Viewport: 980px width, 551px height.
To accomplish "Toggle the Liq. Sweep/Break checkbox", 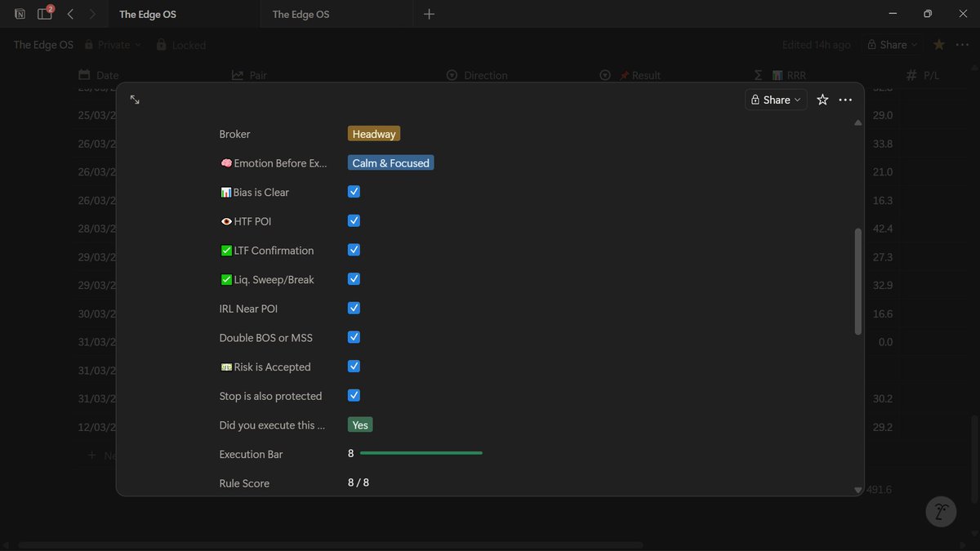I will pos(354,279).
